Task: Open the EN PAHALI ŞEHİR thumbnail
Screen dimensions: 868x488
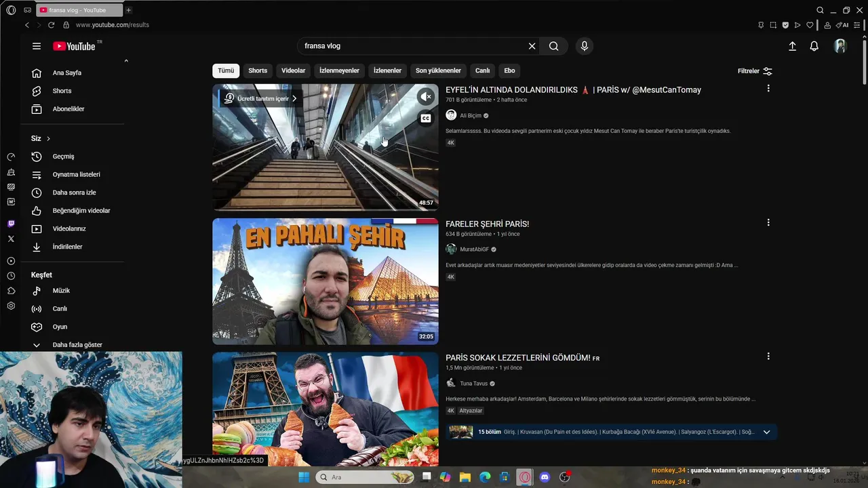Action: pyautogui.click(x=325, y=281)
